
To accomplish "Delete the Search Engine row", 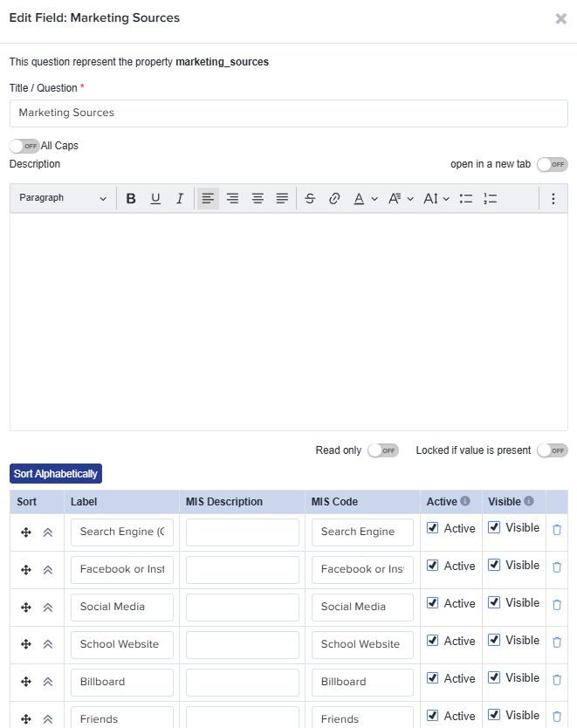I will pos(557,530).
